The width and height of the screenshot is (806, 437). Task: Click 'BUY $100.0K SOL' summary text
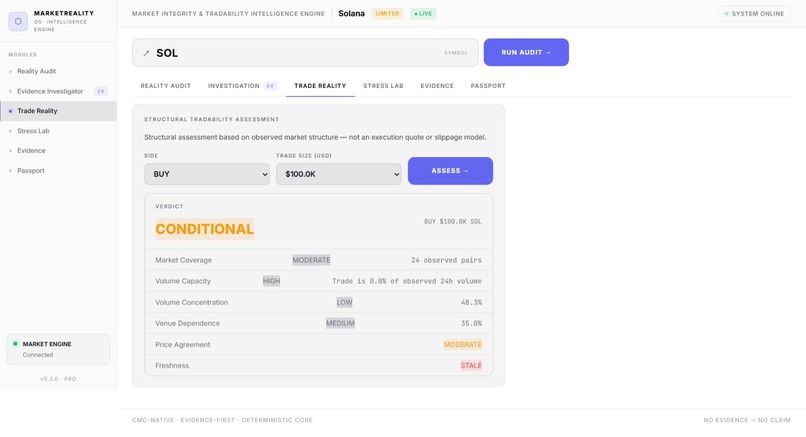pos(453,222)
